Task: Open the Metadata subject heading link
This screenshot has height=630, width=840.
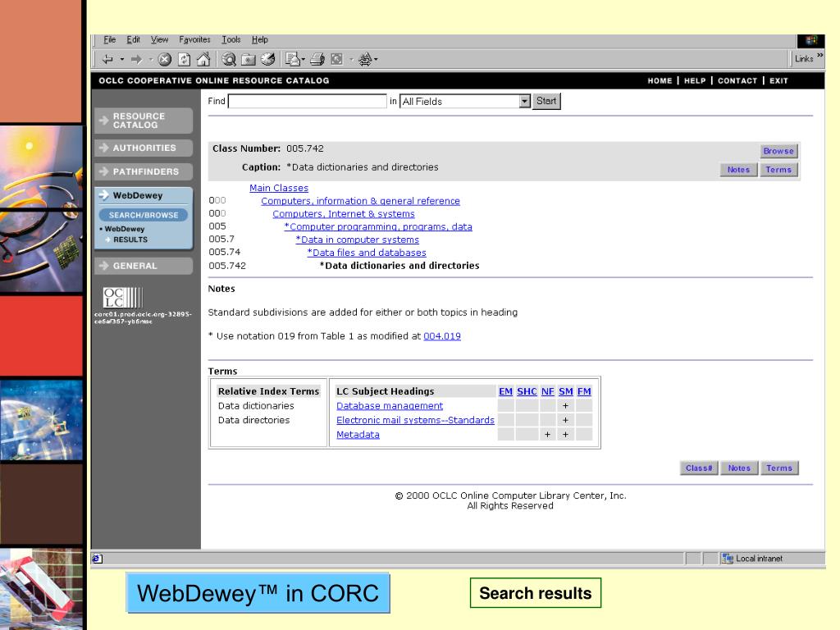Action: (358, 435)
